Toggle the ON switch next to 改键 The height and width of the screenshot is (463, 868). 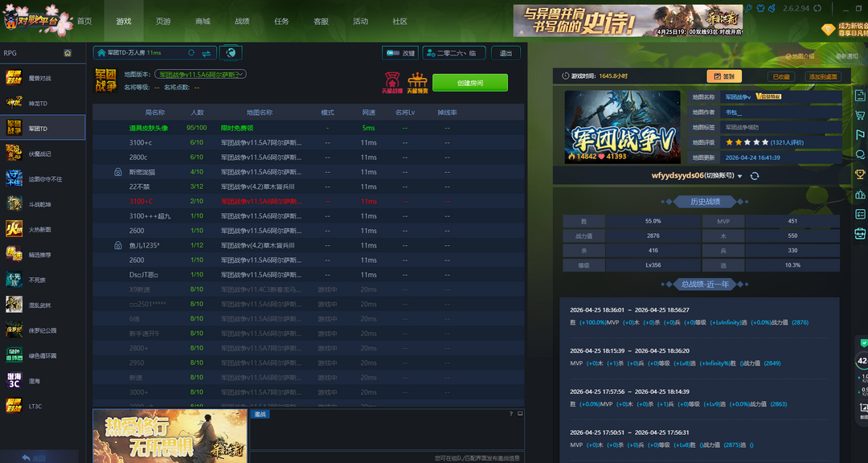coord(393,53)
